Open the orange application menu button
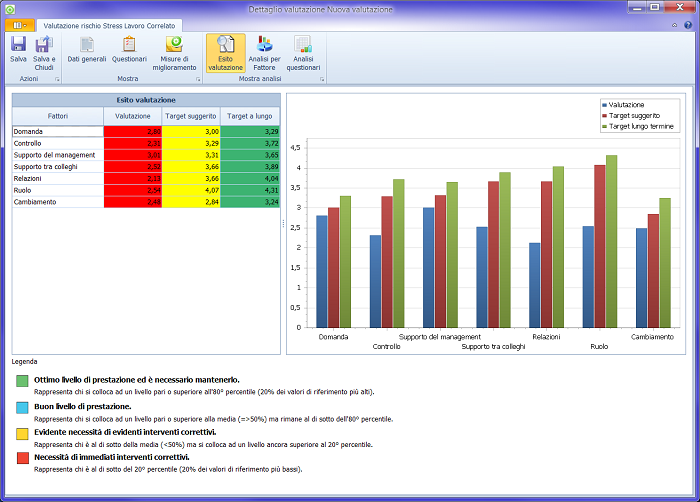The width and height of the screenshot is (700, 502). click(20, 24)
